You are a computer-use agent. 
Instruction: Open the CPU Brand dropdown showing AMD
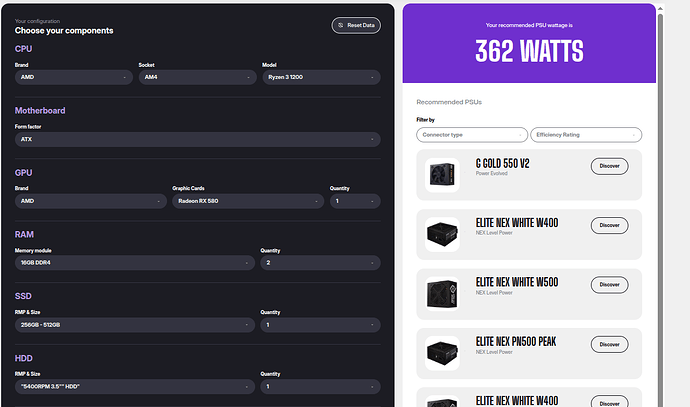pyautogui.click(x=74, y=77)
